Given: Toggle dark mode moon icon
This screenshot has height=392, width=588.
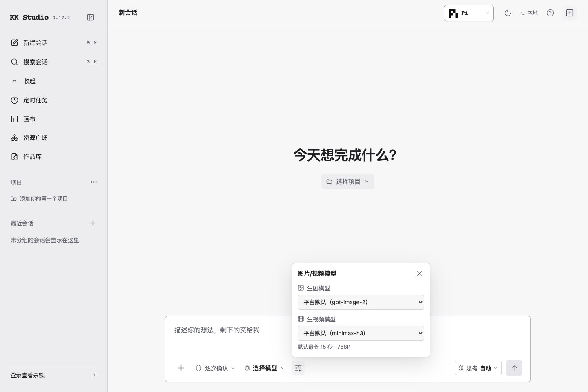Looking at the screenshot, I should pyautogui.click(x=508, y=13).
